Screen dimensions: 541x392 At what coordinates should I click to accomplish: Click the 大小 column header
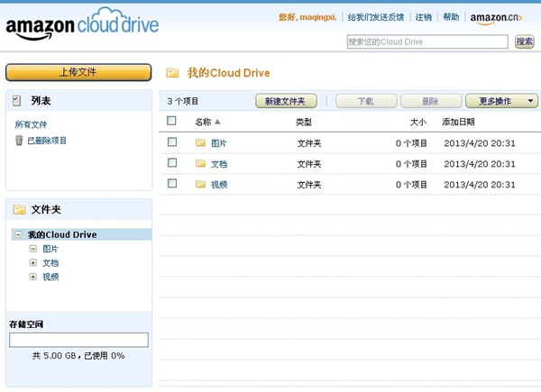(x=418, y=122)
